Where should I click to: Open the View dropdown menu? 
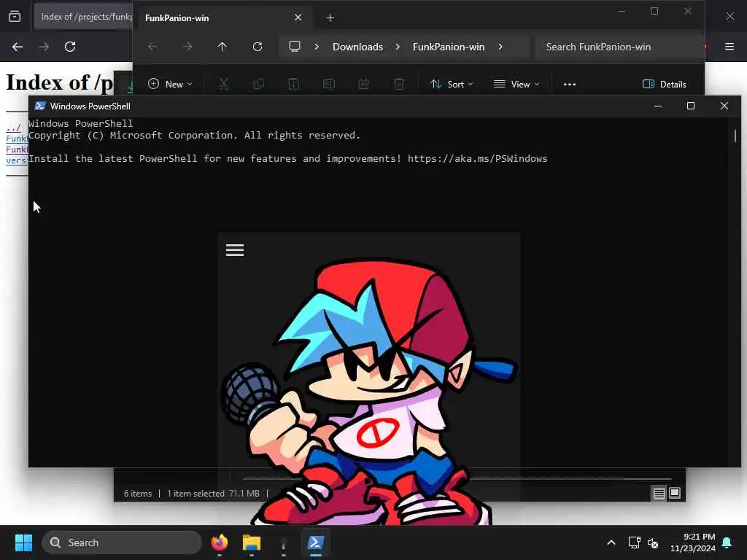(516, 85)
